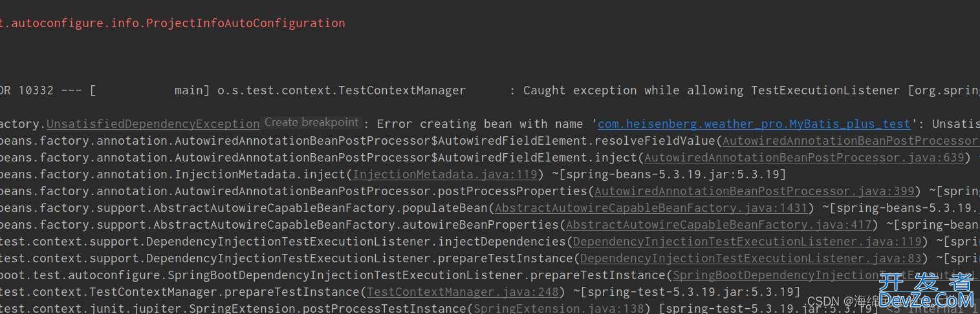Screen dimensions: 980x314
Task: Open UnsatisfiedDependencyException class link
Action: coord(153,124)
